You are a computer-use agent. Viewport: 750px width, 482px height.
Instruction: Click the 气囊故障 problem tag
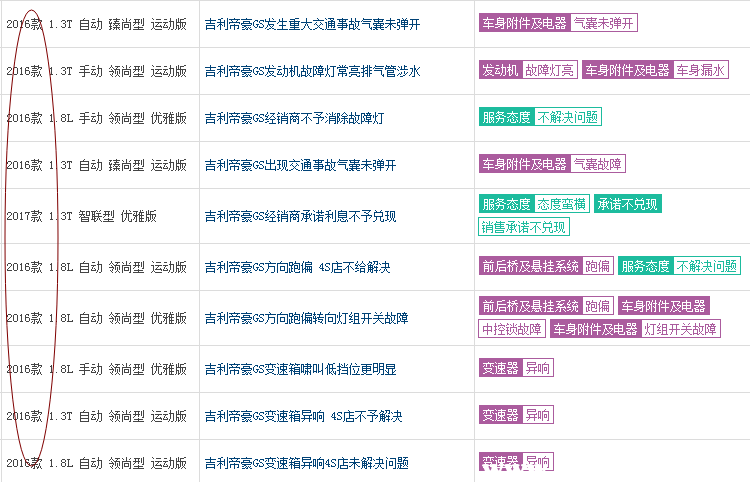coord(598,164)
